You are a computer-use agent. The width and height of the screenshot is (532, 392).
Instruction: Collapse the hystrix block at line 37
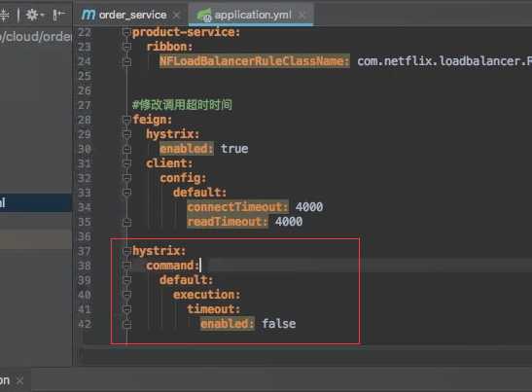[126, 251]
